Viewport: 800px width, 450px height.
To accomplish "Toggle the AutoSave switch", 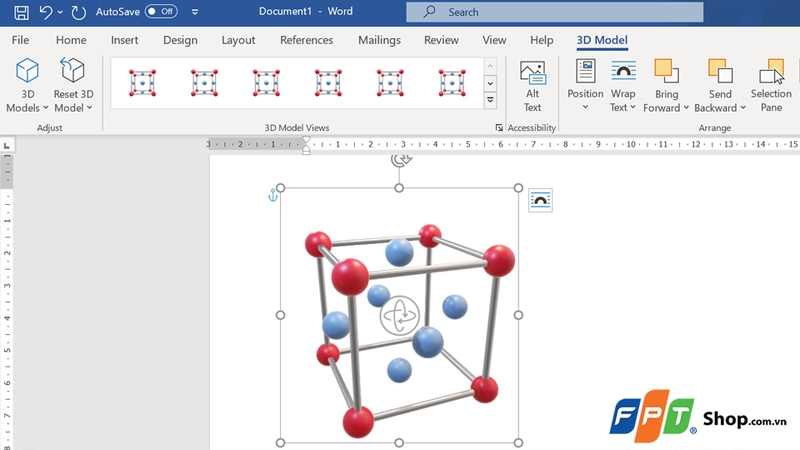I will tap(161, 11).
